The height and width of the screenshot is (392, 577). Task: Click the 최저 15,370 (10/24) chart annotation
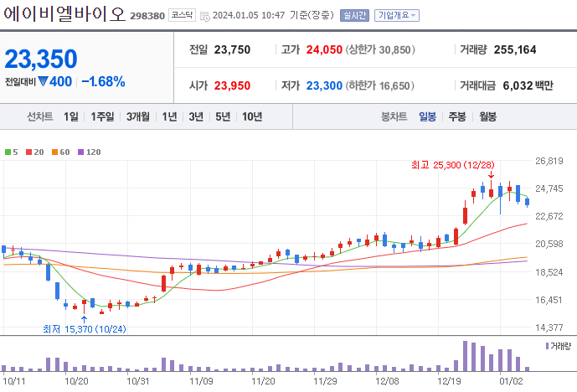tap(85, 328)
